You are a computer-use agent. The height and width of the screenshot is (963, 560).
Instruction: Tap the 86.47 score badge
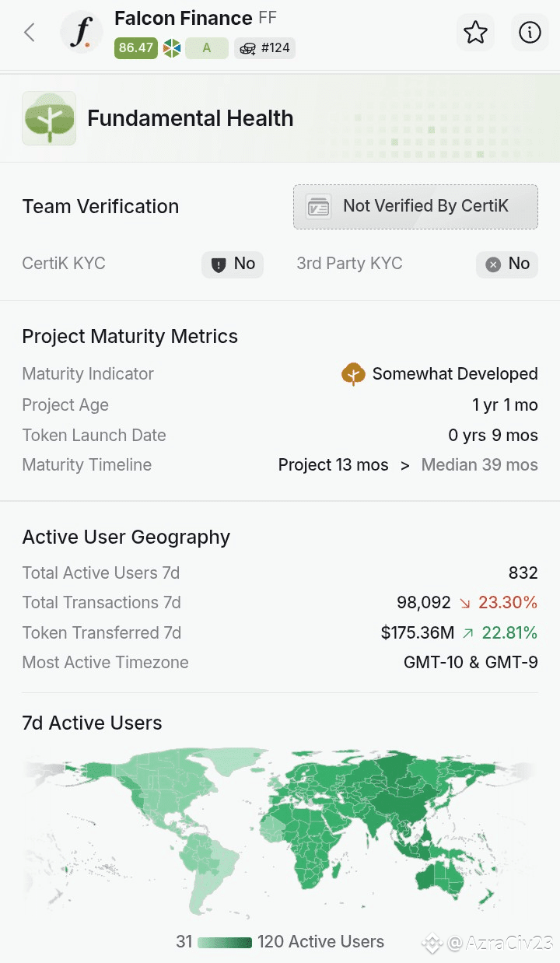point(136,48)
